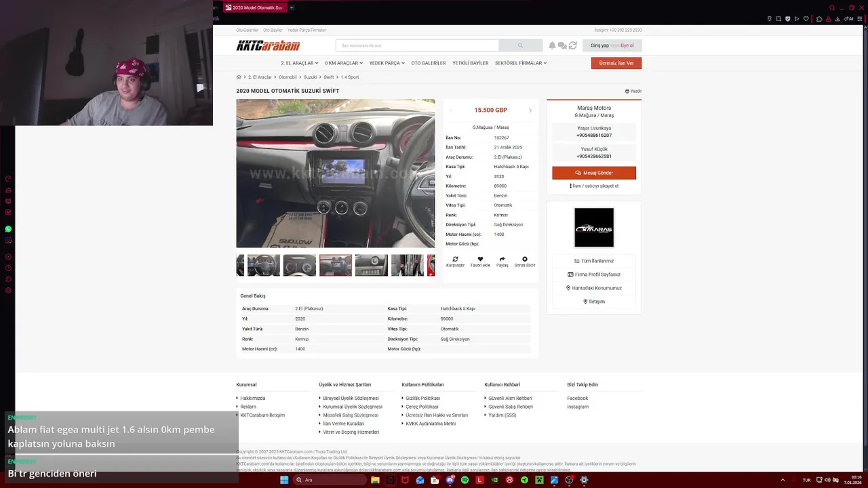Expand the SEKTÖREL FİRMALAR menu
This screenshot has height=488, width=868.
tap(521, 63)
